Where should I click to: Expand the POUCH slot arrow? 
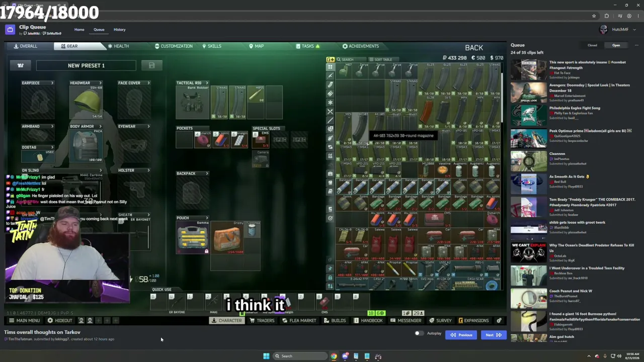pos(206,218)
